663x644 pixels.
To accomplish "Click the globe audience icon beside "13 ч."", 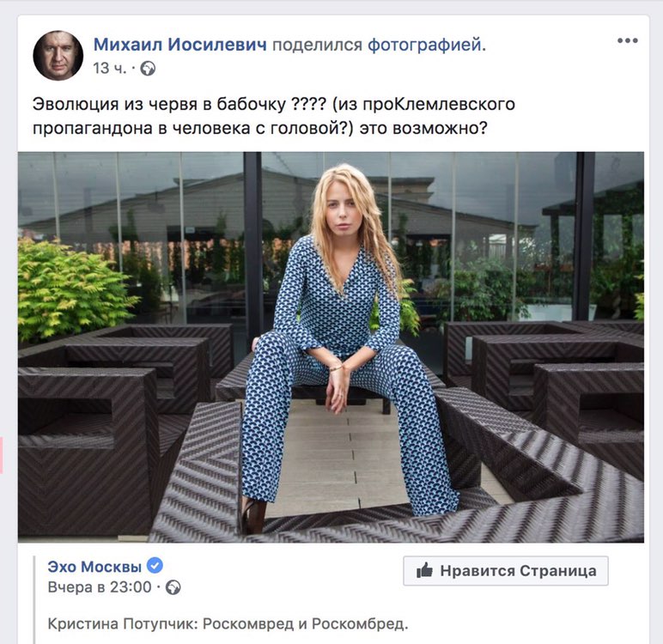I will point(148,69).
